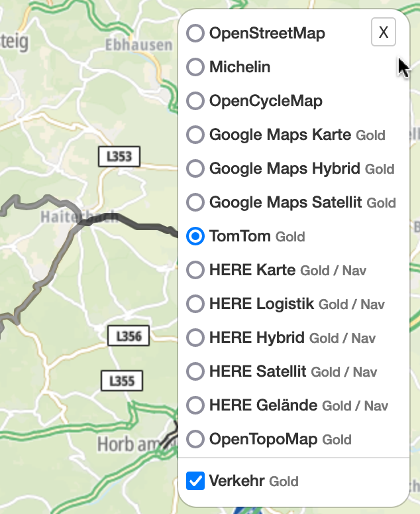Screen dimensions: 420x514
Task: Select HERE Satellit imagery
Action: pyautogui.click(x=195, y=371)
